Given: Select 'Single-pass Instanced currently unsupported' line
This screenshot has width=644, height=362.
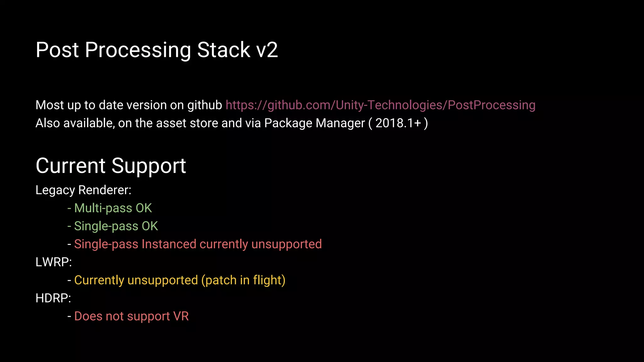Looking at the screenshot, I should pyautogui.click(x=195, y=244).
